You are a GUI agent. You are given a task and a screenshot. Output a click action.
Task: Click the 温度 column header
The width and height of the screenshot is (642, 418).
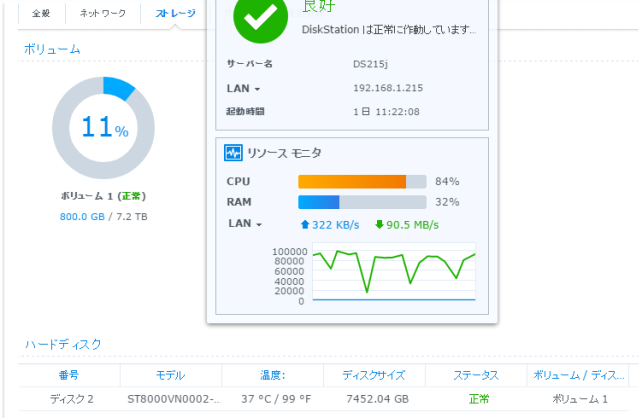point(272,375)
